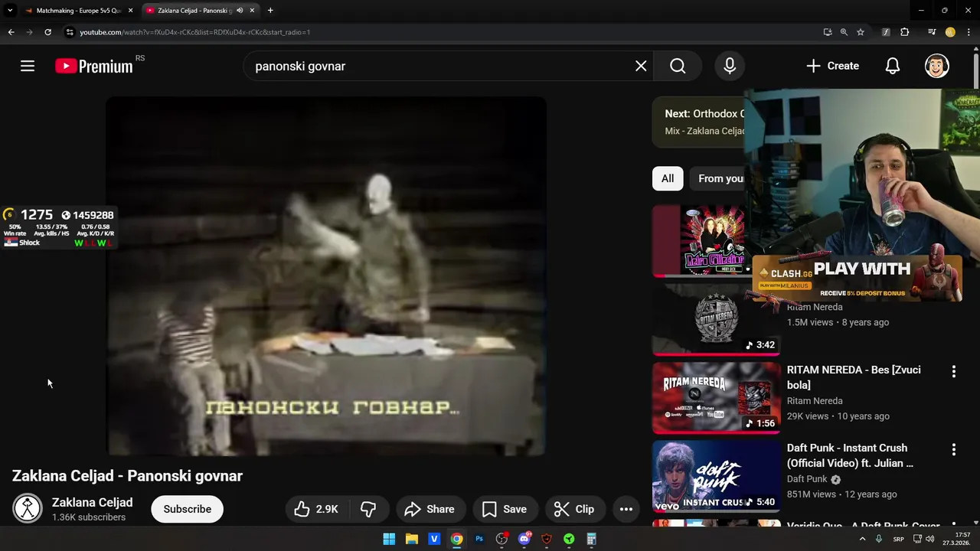Open options for Daft Punk Instant Crush
Image resolution: width=980 pixels, height=551 pixels.
[953, 449]
